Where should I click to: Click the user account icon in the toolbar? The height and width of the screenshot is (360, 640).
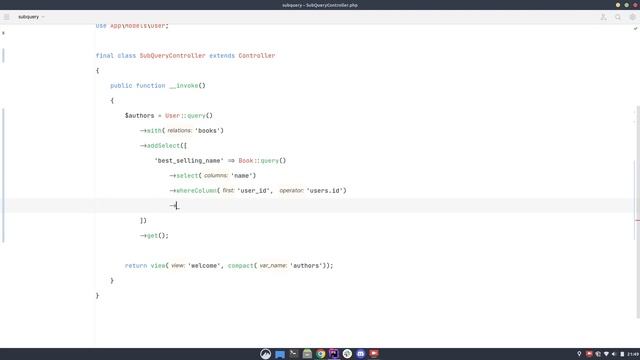click(x=603, y=17)
